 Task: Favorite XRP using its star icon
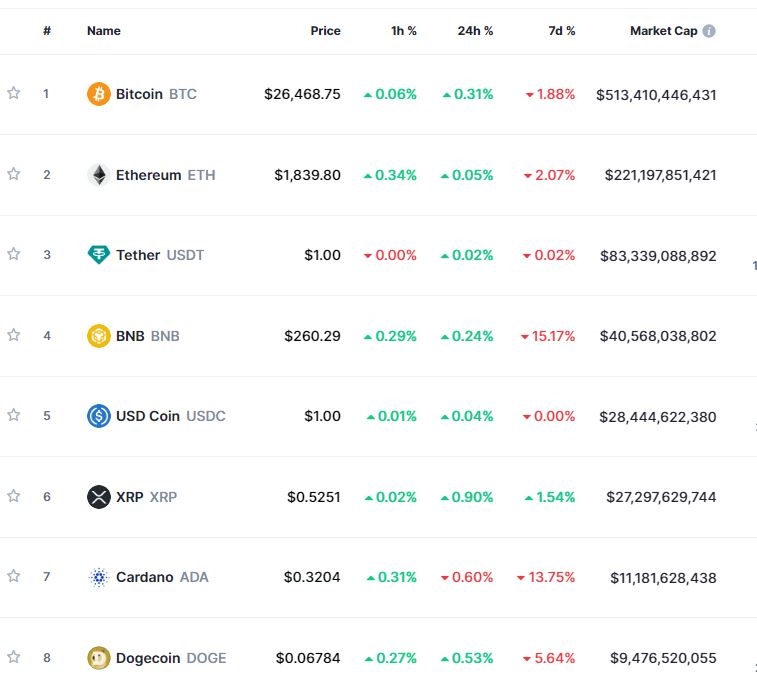(x=14, y=496)
